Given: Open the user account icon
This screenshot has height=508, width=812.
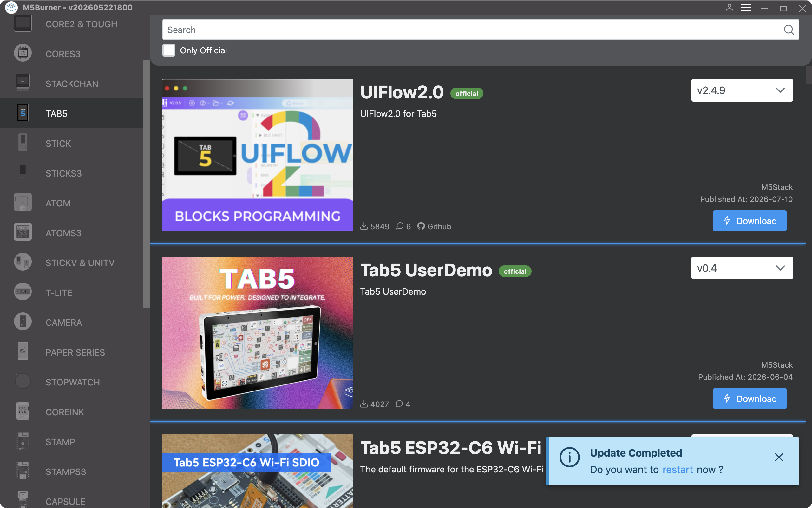Looking at the screenshot, I should click(x=729, y=8).
